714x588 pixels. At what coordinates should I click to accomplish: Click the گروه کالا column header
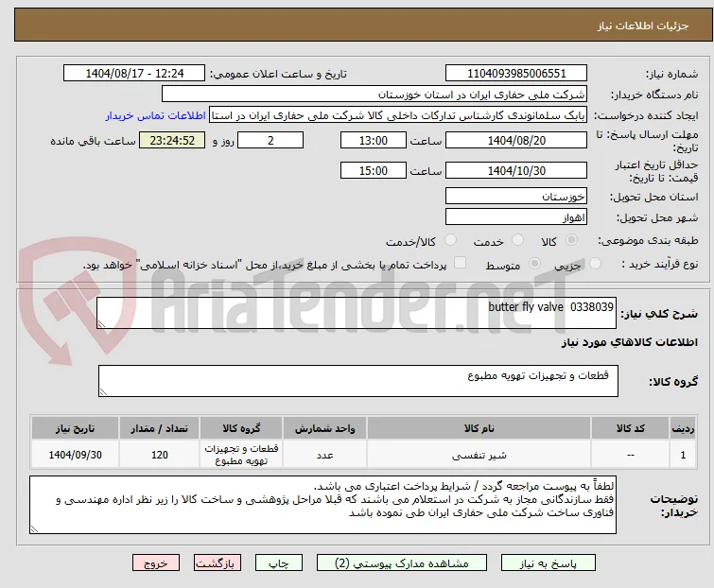click(x=241, y=428)
